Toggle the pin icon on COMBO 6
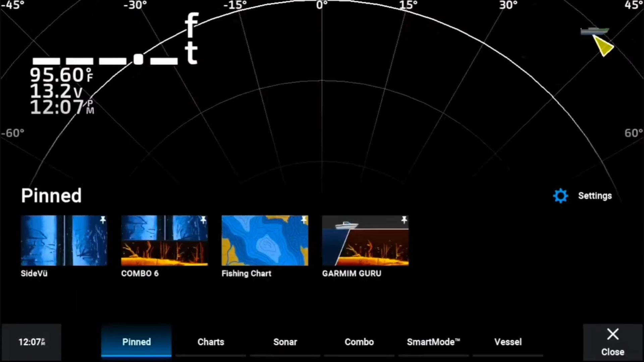Screen dimensions: 644x362 coord(203,220)
